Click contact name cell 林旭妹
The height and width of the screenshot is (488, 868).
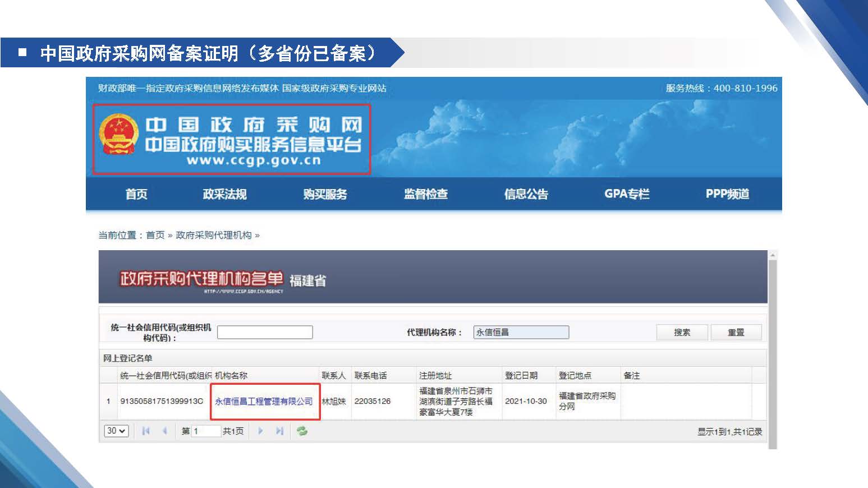click(333, 401)
